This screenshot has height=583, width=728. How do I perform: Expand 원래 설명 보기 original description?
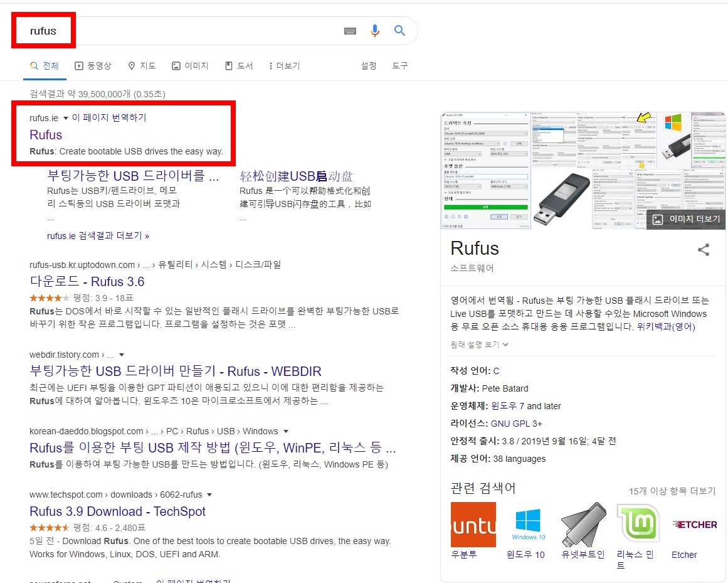(479, 345)
